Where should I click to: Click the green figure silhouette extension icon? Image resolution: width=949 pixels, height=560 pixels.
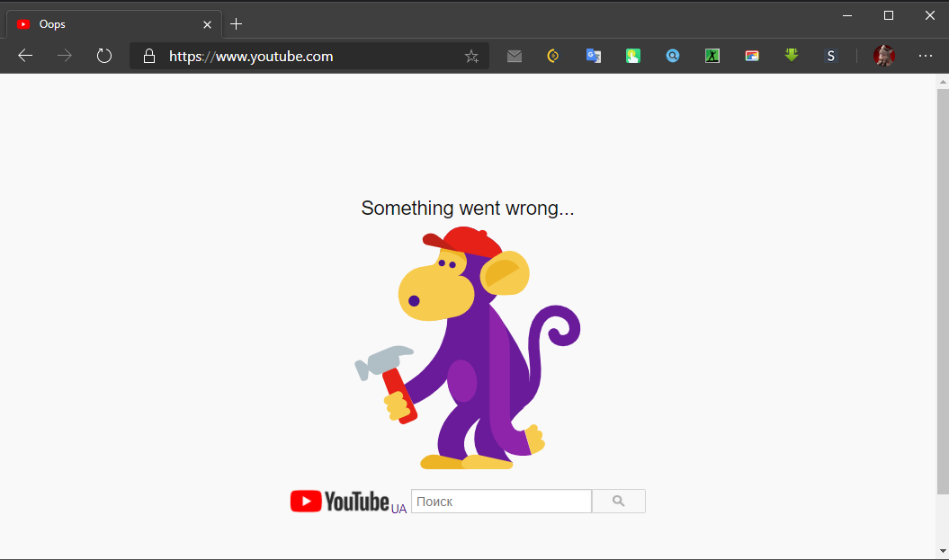(x=712, y=57)
